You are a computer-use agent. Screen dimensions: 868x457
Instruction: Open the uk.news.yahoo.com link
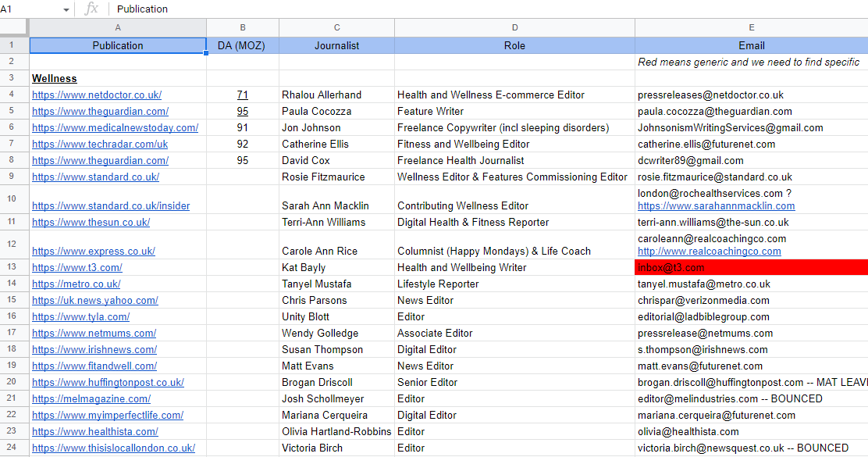pyautogui.click(x=95, y=300)
